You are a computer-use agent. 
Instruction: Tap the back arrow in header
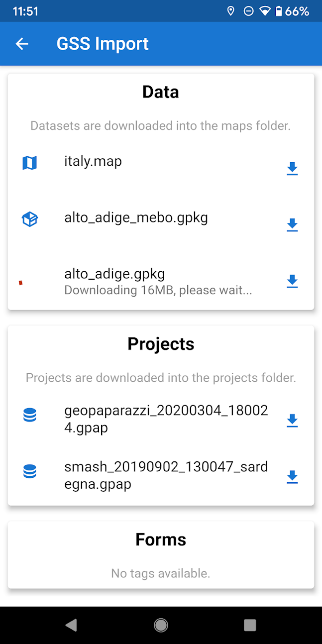pyautogui.click(x=22, y=44)
